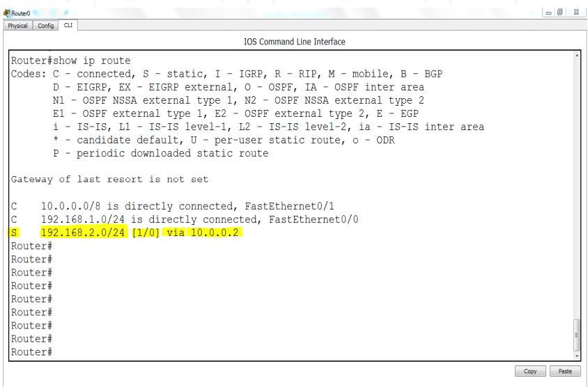Click 'Gateway of last resort is not set'

point(109,180)
